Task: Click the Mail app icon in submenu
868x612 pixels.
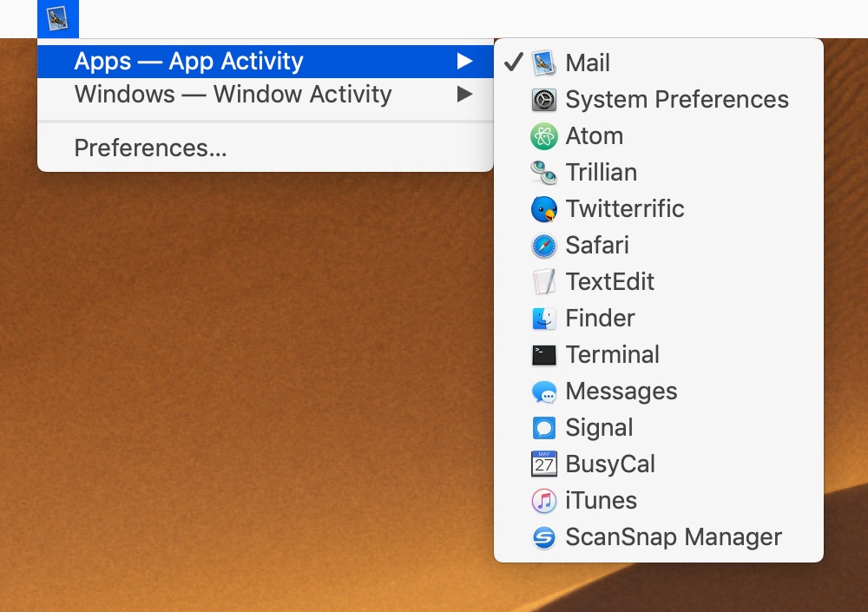Action: click(543, 63)
